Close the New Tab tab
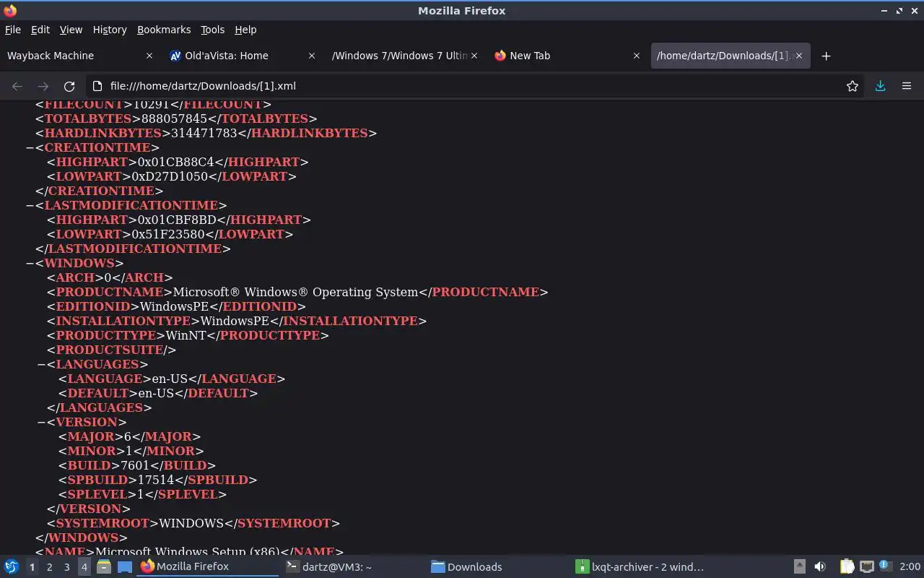 click(637, 56)
